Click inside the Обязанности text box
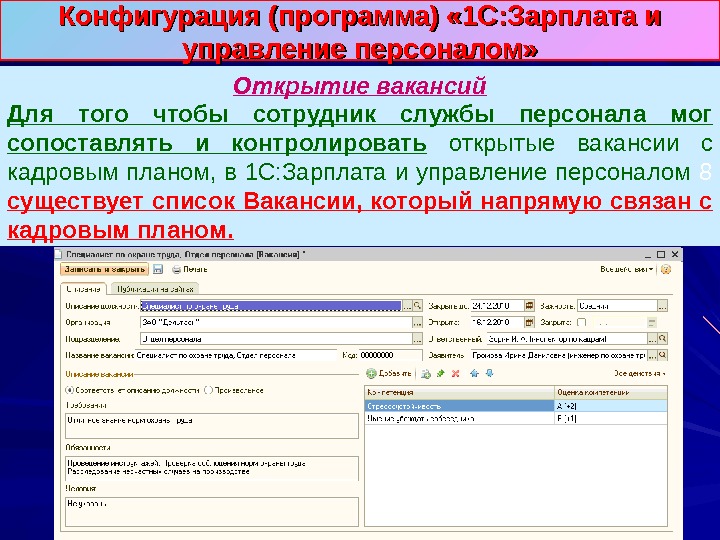 (212, 468)
